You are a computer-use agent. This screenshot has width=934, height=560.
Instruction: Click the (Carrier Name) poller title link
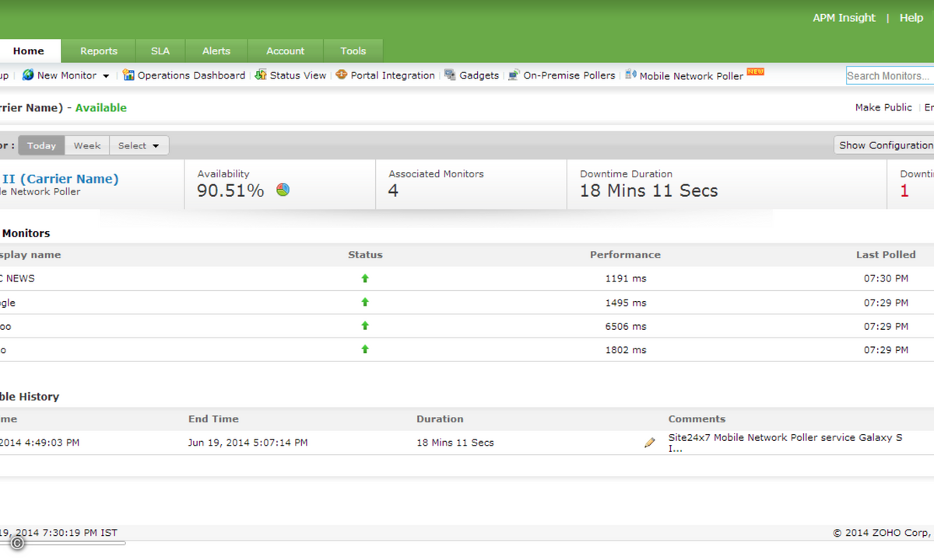(x=59, y=179)
